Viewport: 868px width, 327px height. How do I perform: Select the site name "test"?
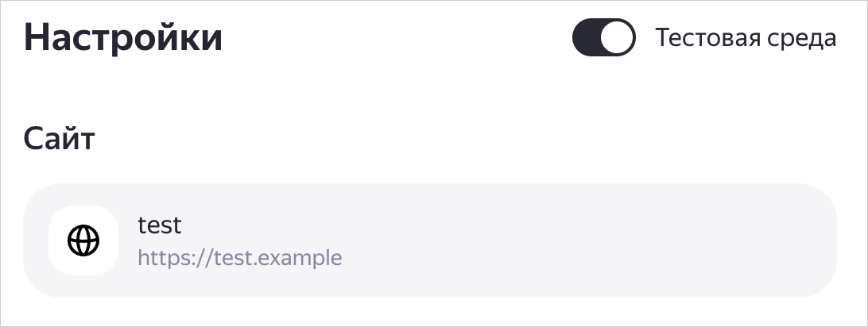click(x=160, y=225)
